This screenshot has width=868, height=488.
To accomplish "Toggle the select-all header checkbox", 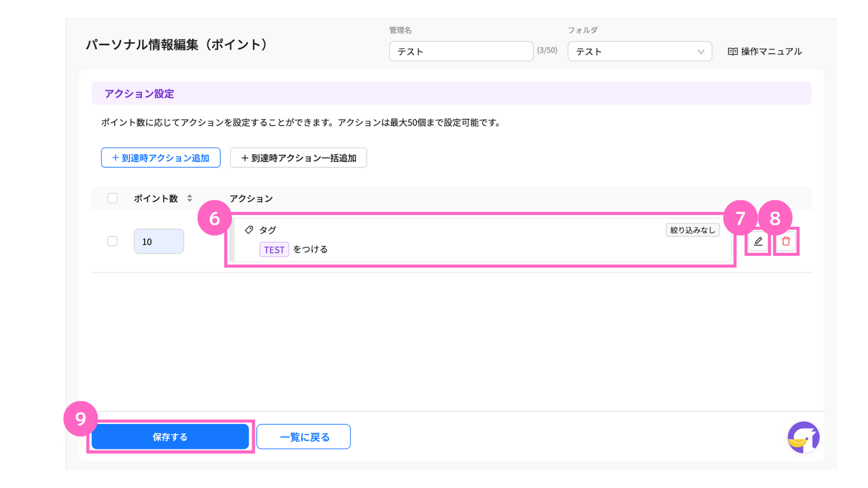I will [x=113, y=198].
